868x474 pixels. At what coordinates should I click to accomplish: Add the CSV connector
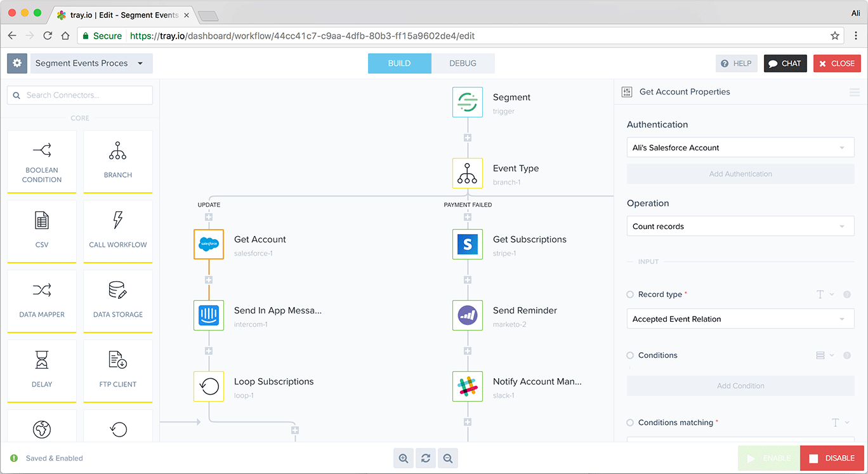[x=42, y=232]
